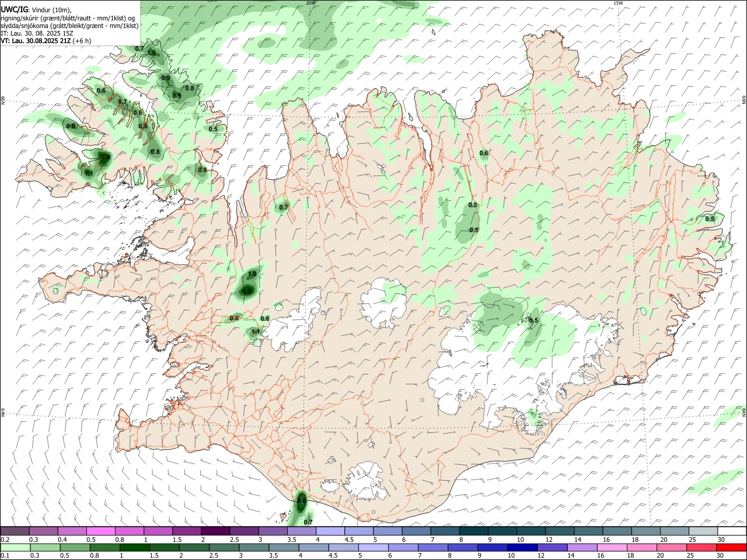
Task: Click the 20W longitude label
Action: coord(310,3)
